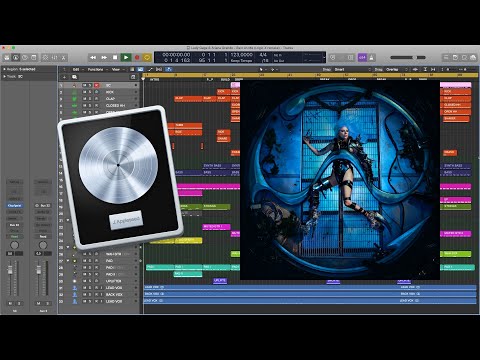Open the Command-click tool menu
Screen dimensions: 480x360
[x=273, y=69]
